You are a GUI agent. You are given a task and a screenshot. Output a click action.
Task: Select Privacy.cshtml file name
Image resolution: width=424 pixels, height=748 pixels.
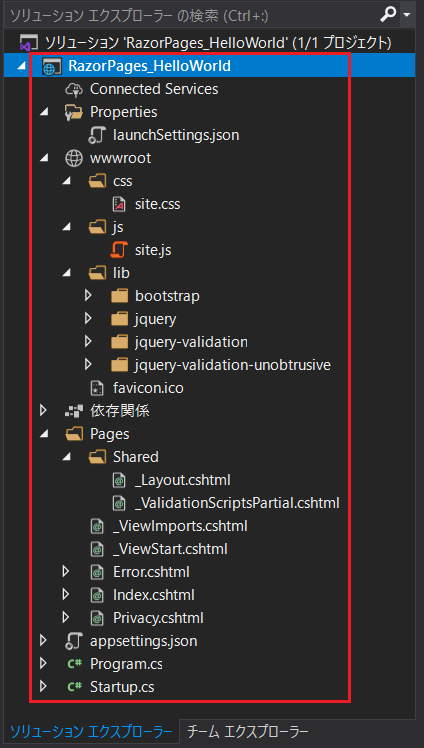tap(158, 618)
